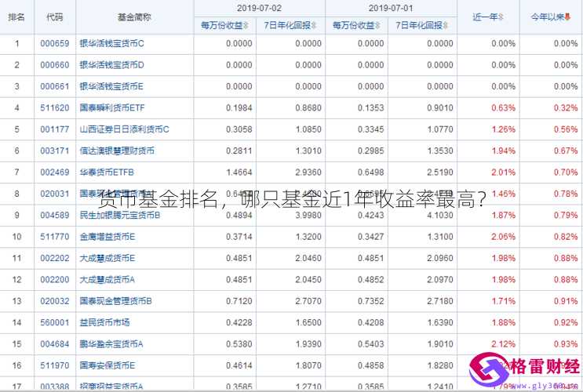Open the 银华活钱宝货币E fund page
583x392 pixels.
coord(111,86)
